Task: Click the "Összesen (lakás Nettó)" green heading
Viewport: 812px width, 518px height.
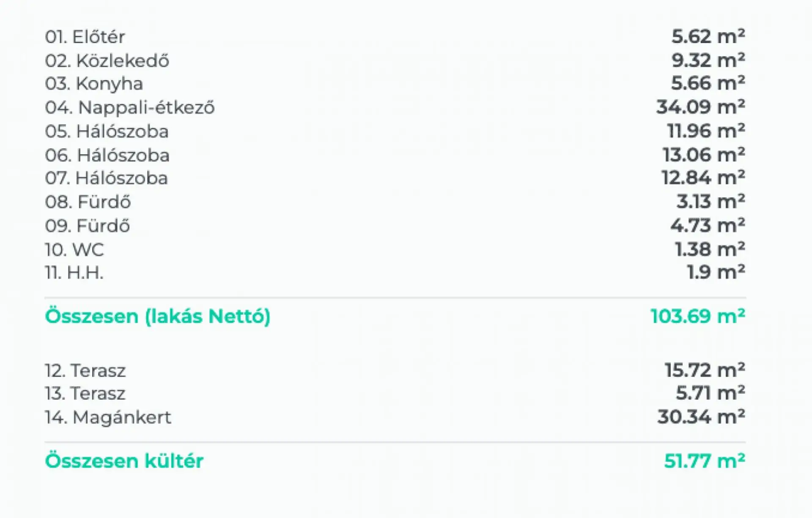Action: click(157, 316)
